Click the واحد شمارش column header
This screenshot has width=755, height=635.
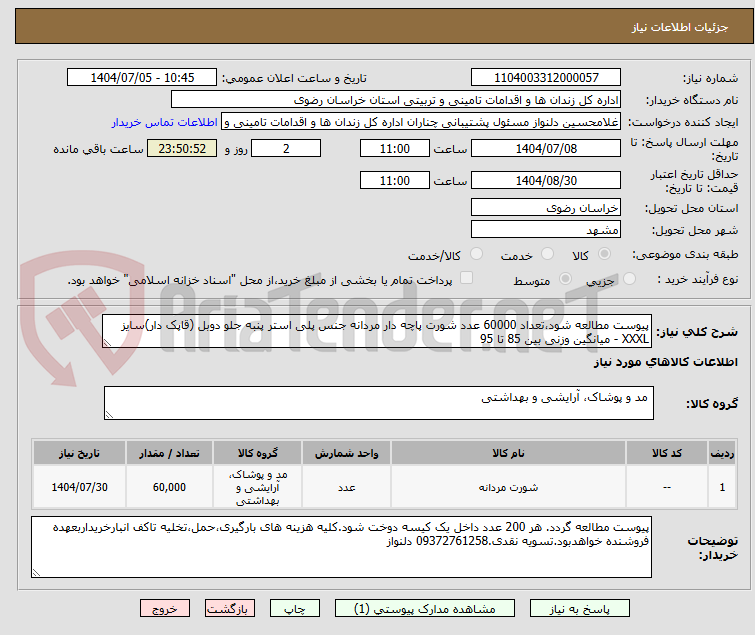click(346, 453)
